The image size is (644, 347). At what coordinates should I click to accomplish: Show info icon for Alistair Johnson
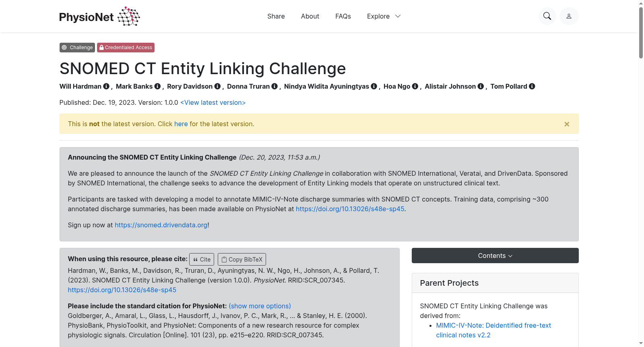tap(481, 86)
